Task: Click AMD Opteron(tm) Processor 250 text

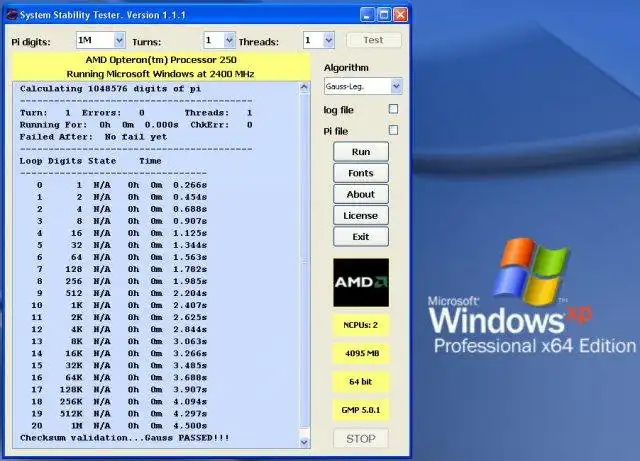Action: tap(161, 60)
